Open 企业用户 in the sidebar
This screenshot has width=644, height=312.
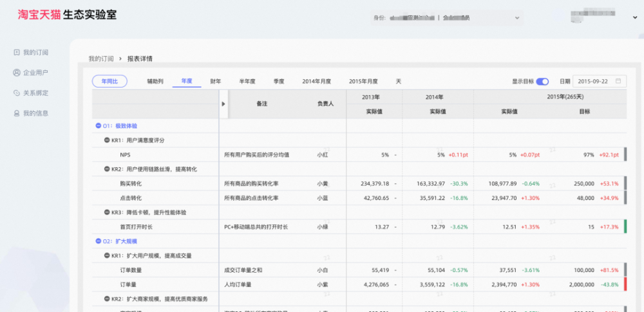click(35, 73)
